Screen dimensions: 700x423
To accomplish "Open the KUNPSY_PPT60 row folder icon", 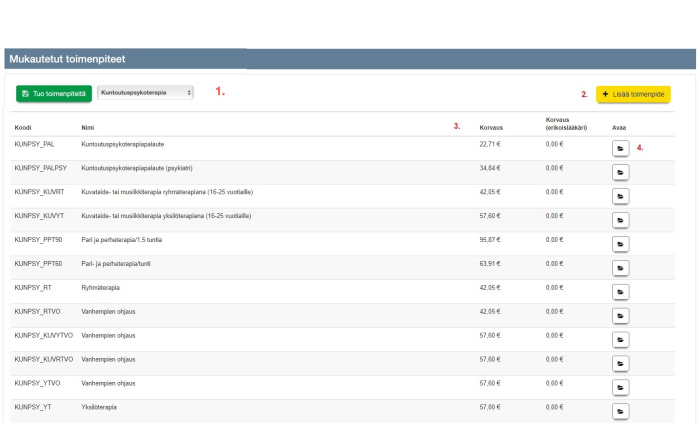I will pos(620,268).
